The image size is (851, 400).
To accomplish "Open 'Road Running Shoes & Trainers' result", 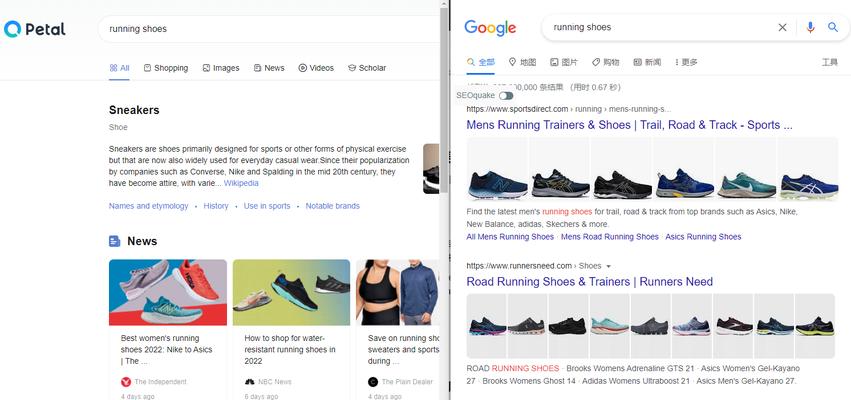I will point(589,282).
